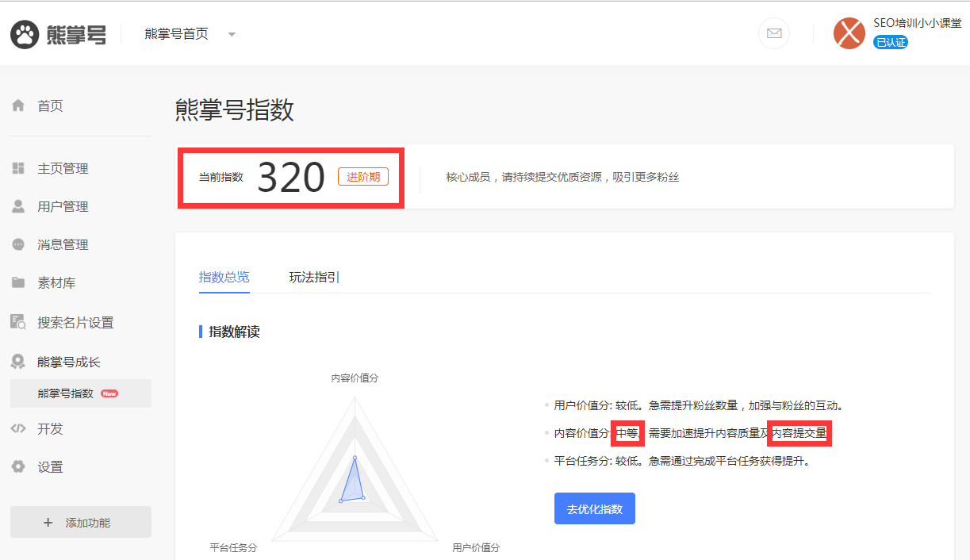The width and height of the screenshot is (970, 560).
Task: Switch to the 指数总览 tab
Action: pyautogui.click(x=224, y=277)
